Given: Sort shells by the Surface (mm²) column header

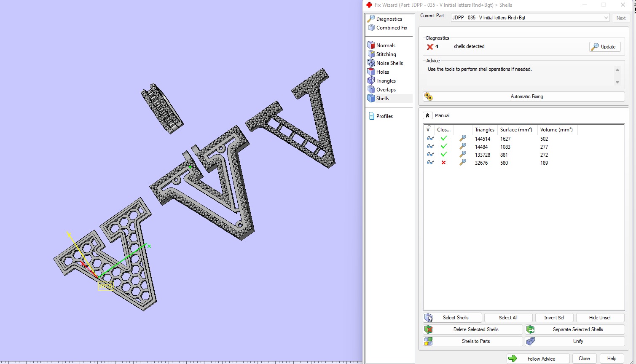Looking at the screenshot, I should [516, 130].
